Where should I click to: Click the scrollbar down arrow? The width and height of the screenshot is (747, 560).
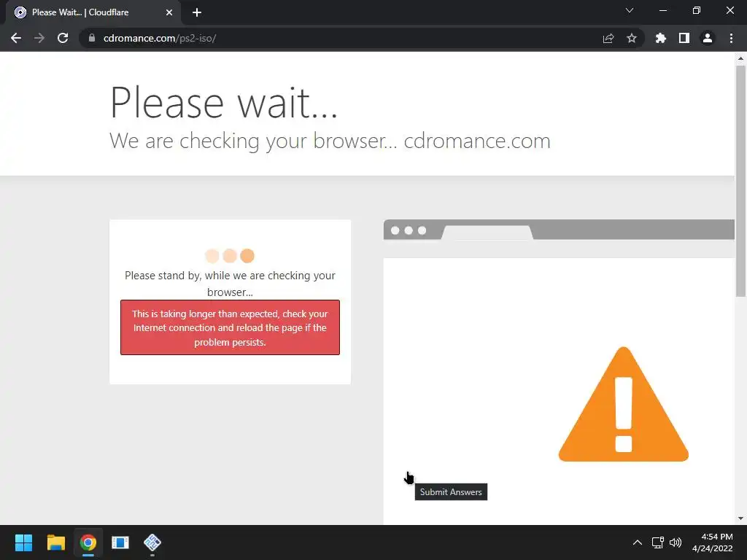coord(740,518)
